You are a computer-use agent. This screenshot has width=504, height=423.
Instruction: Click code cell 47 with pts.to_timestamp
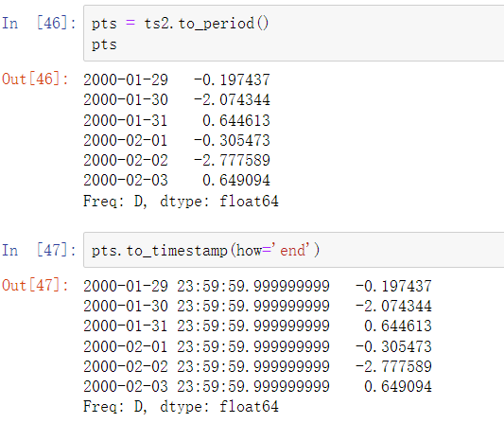click(293, 250)
